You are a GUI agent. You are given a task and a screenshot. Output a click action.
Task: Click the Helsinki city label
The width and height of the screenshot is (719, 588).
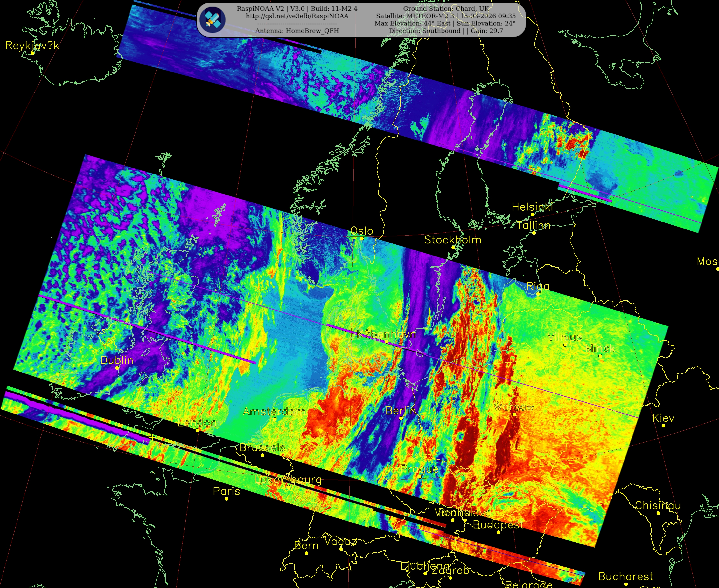point(532,207)
